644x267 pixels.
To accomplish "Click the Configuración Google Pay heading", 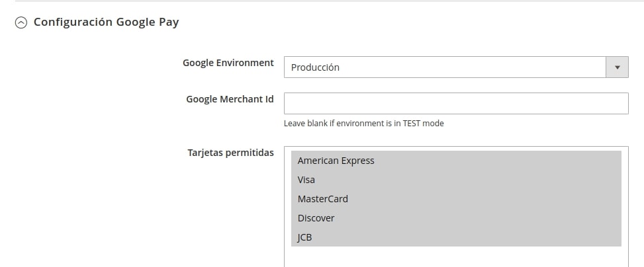I will point(106,22).
